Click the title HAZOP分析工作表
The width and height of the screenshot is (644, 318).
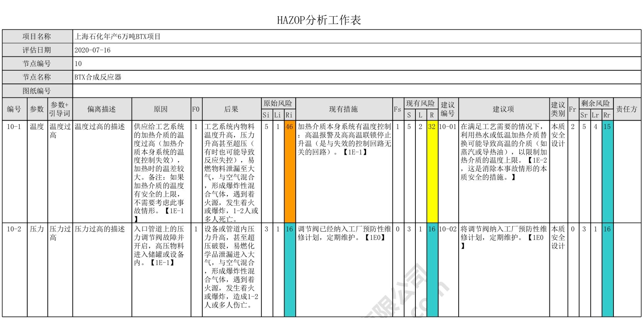pos(319,20)
